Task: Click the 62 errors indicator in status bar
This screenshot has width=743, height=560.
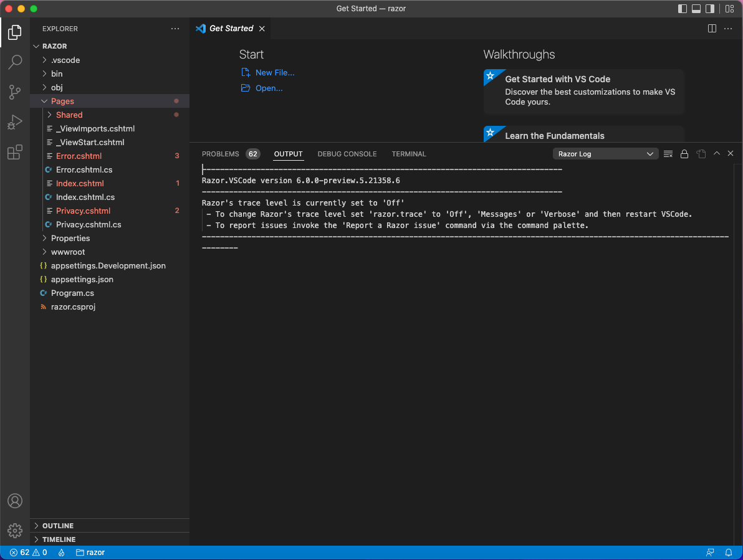Action: pyautogui.click(x=23, y=552)
